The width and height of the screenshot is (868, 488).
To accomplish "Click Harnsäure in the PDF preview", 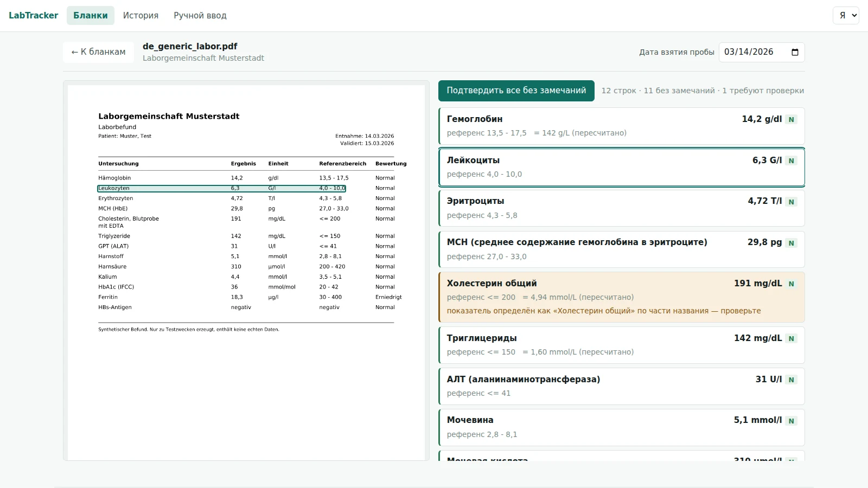I will point(112,267).
